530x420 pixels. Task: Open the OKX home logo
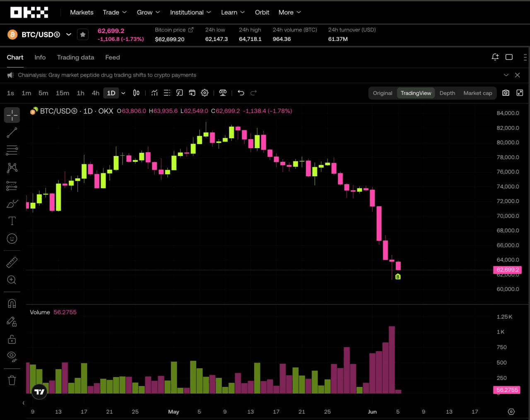coord(29,12)
